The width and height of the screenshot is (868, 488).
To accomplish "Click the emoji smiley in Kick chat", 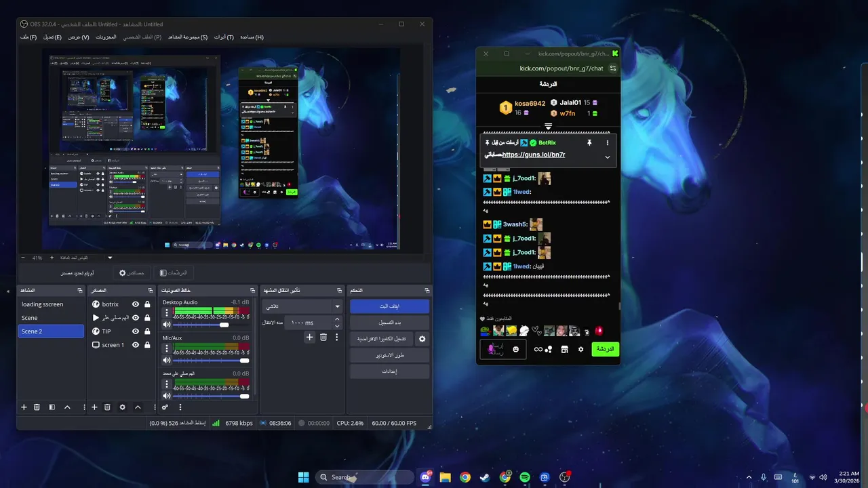I will pos(516,349).
